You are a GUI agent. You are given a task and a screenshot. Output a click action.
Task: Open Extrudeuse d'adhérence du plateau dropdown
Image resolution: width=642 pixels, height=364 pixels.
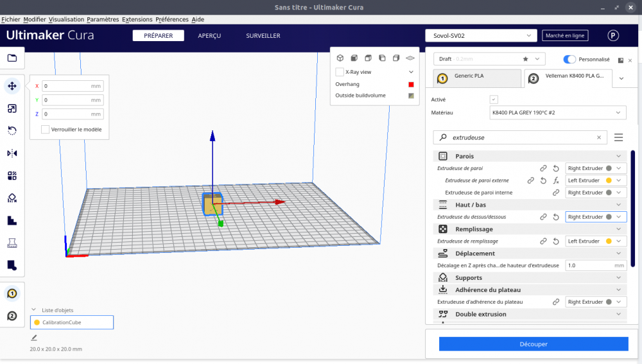click(x=596, y=302)
